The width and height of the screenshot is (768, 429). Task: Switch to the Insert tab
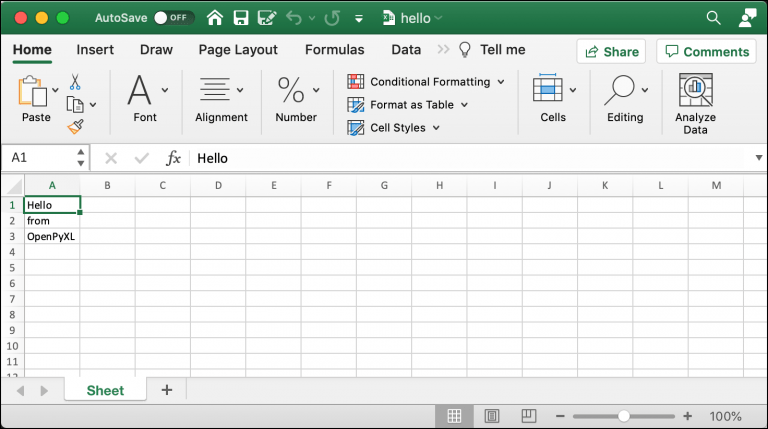[95, 50]
